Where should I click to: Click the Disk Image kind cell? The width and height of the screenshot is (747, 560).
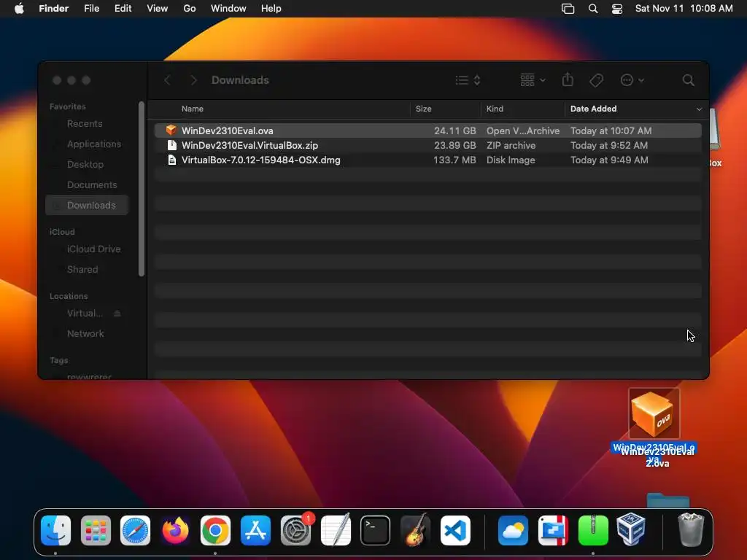(x=511, y=160)
